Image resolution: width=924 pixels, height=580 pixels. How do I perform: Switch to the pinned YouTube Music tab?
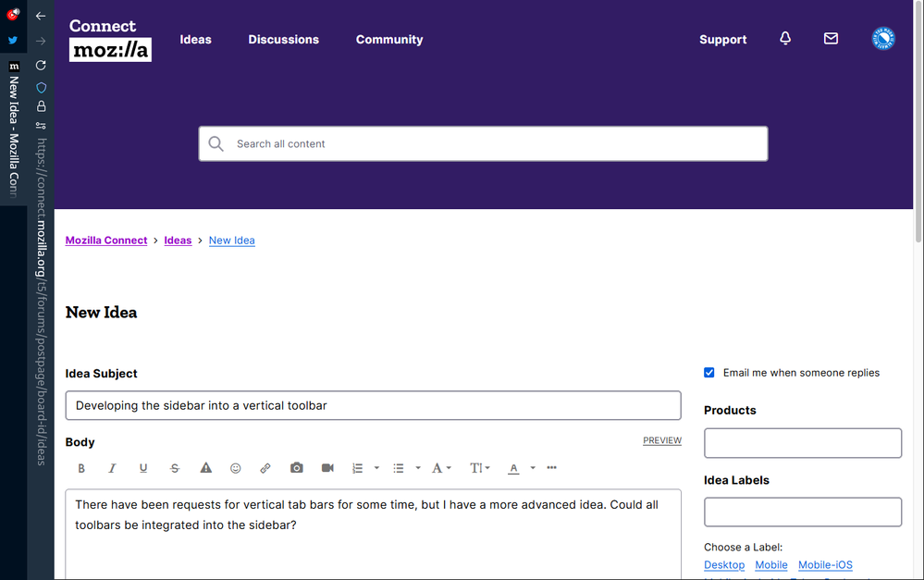point(13,14)
